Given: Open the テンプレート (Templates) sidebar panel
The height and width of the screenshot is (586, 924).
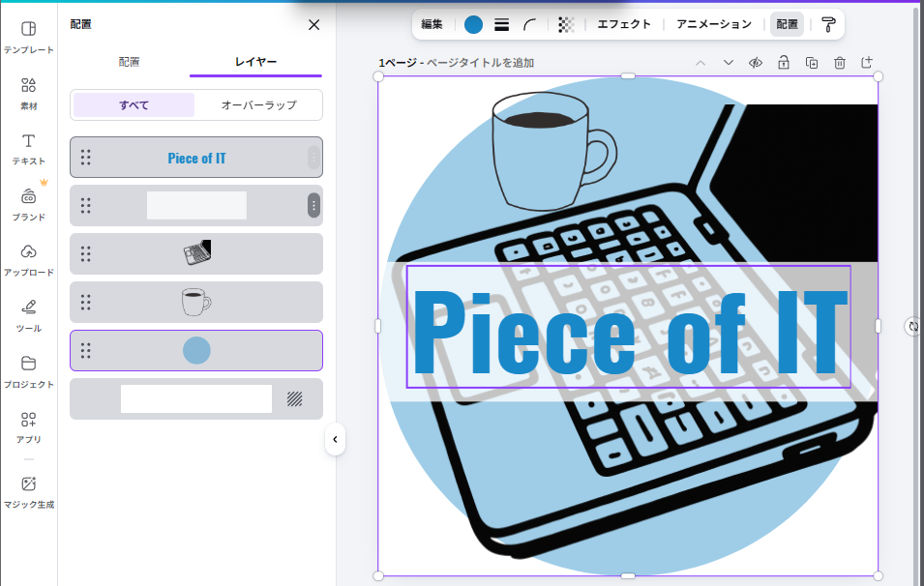Looking at the screenshot, I should [x=28, y=37].
